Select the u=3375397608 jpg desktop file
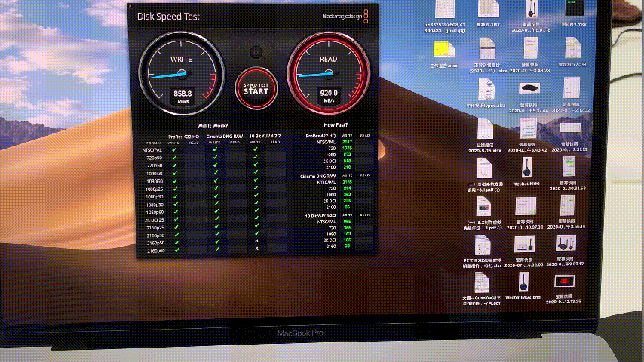This screenshot has height=362, width=644. (x=444, y=17)
